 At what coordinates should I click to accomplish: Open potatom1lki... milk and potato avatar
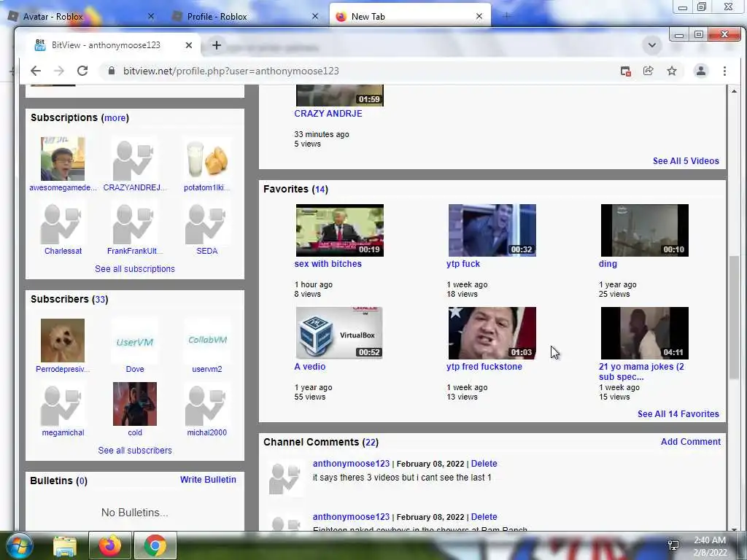(x=206, y=159)
